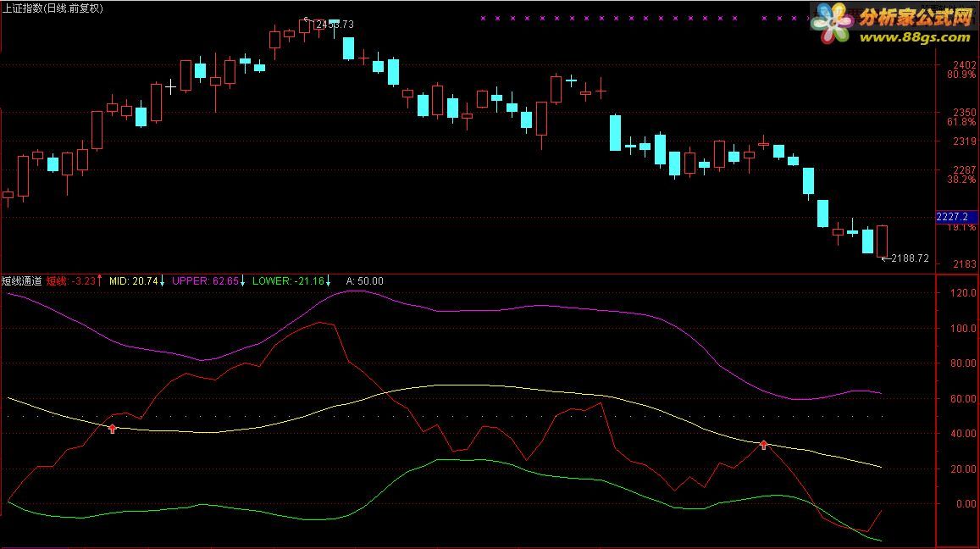Click the 2188.72 low price label

[x=910, y=258]
